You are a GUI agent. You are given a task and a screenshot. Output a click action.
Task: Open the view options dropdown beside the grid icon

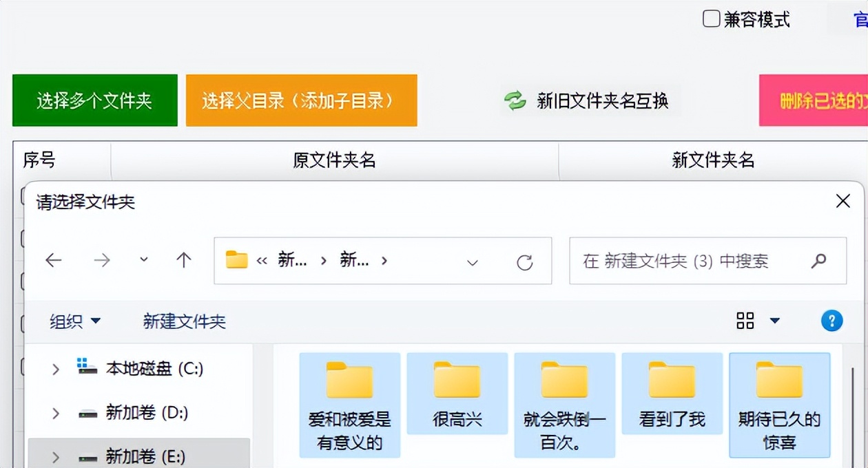pos(774,321)
